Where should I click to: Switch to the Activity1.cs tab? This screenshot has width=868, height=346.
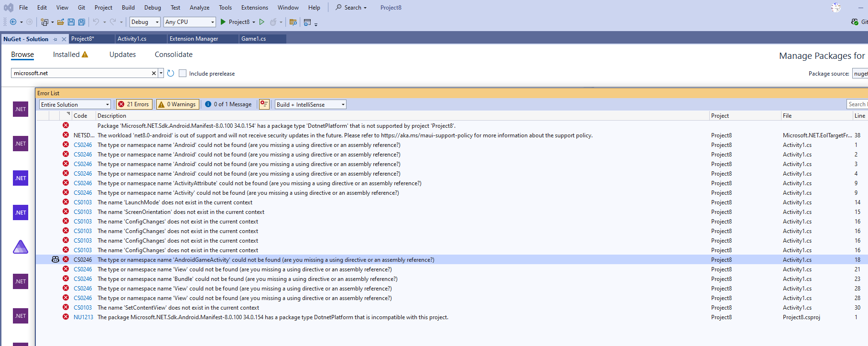point(132,39)
